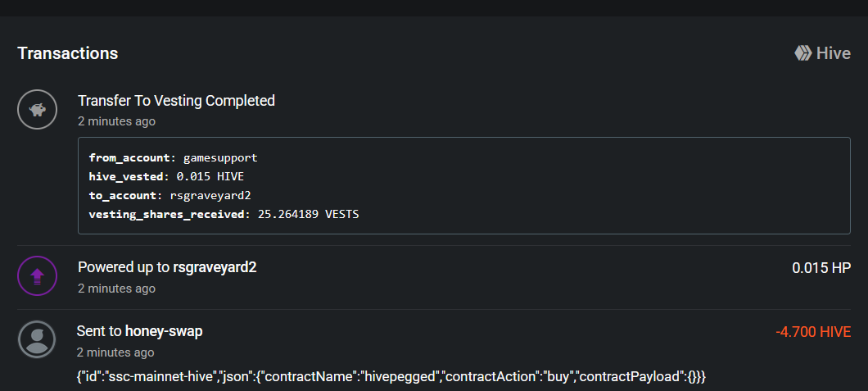This screenshot has width=868, height=391.
Task: Click the honey-swap user avatar icon
Action: pos(37,339)
